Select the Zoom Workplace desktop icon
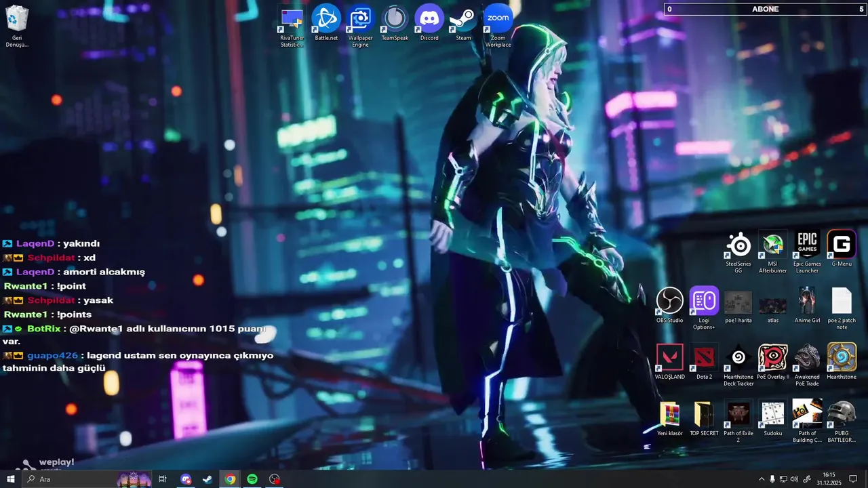This screenshot has width=868, height=488. [x=498, y=26]
